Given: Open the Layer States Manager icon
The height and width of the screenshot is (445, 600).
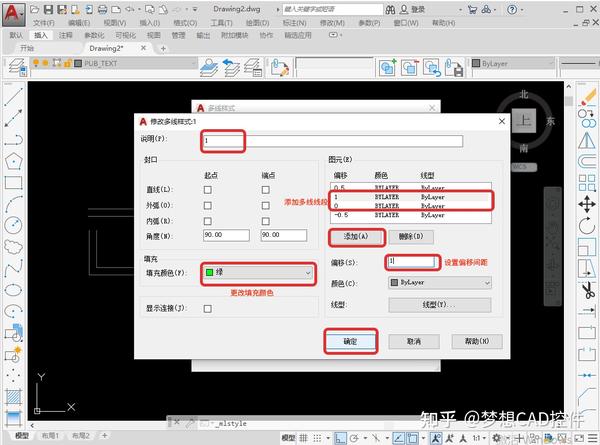Looking at the screenshot, I should tap(253, 67).
